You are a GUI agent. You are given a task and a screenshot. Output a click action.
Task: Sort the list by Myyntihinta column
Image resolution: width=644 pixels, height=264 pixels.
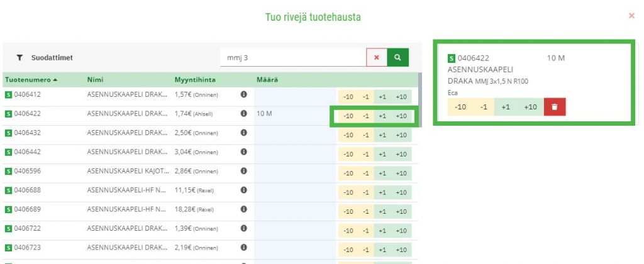click(195, 80)
